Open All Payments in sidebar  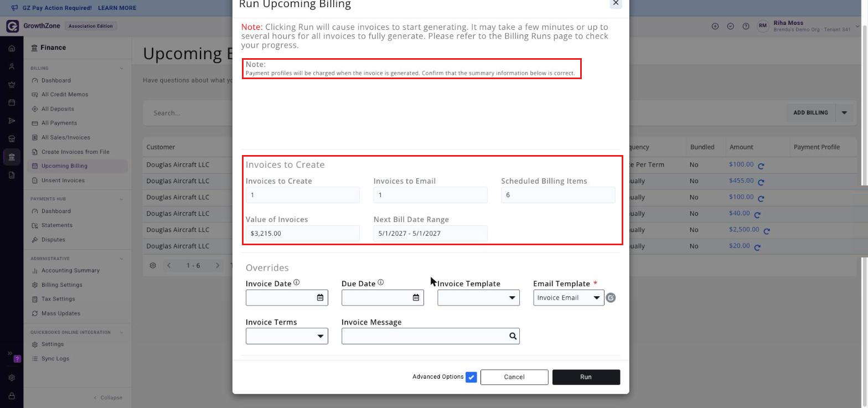59,123
